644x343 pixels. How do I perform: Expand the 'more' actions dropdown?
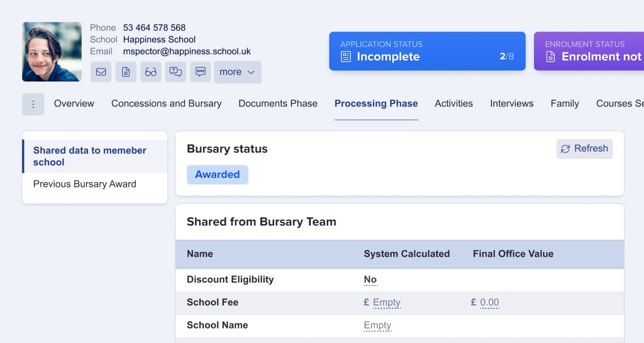[238, 72]
